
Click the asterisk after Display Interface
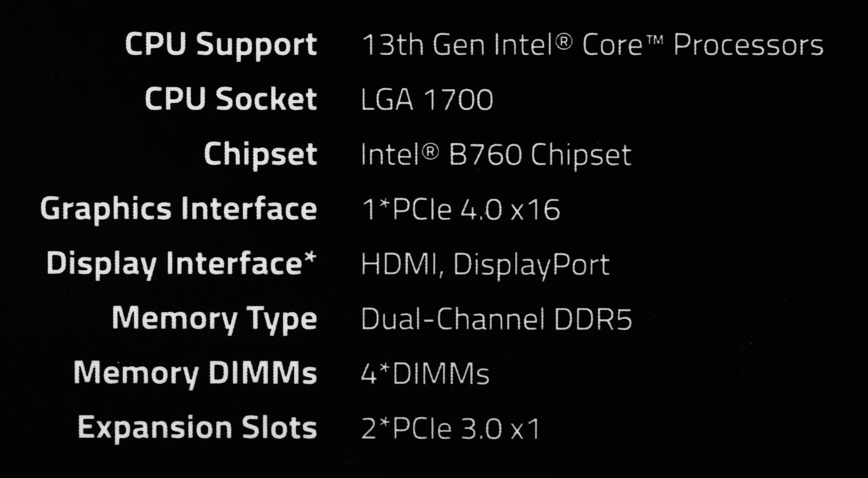pos(310,257)
